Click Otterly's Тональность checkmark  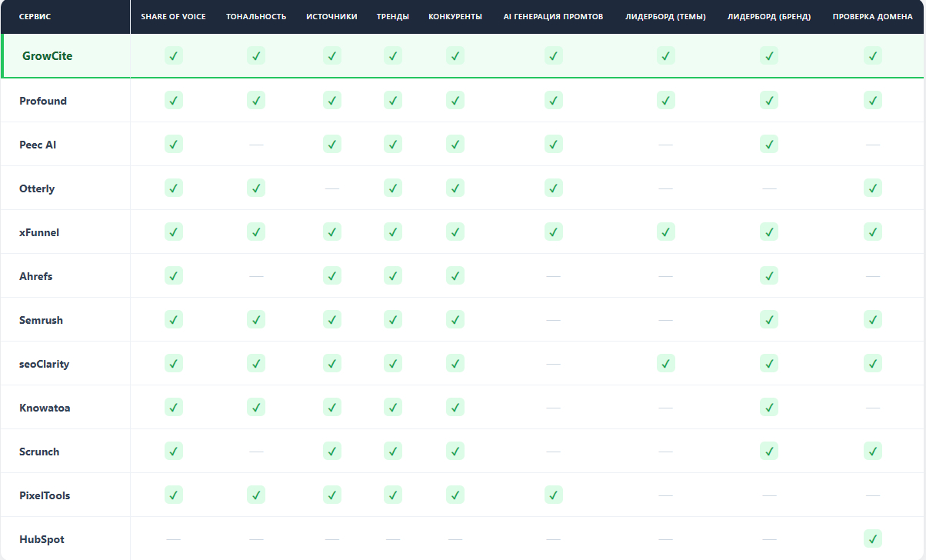click(256, 188)
